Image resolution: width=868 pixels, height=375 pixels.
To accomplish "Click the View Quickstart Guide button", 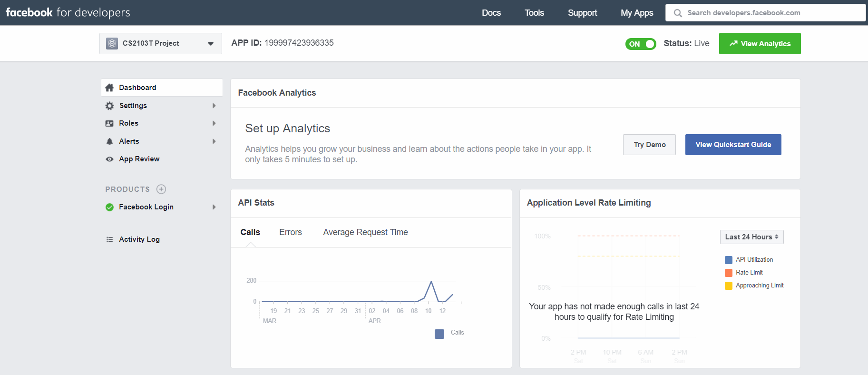I will (x=733, y=145).
